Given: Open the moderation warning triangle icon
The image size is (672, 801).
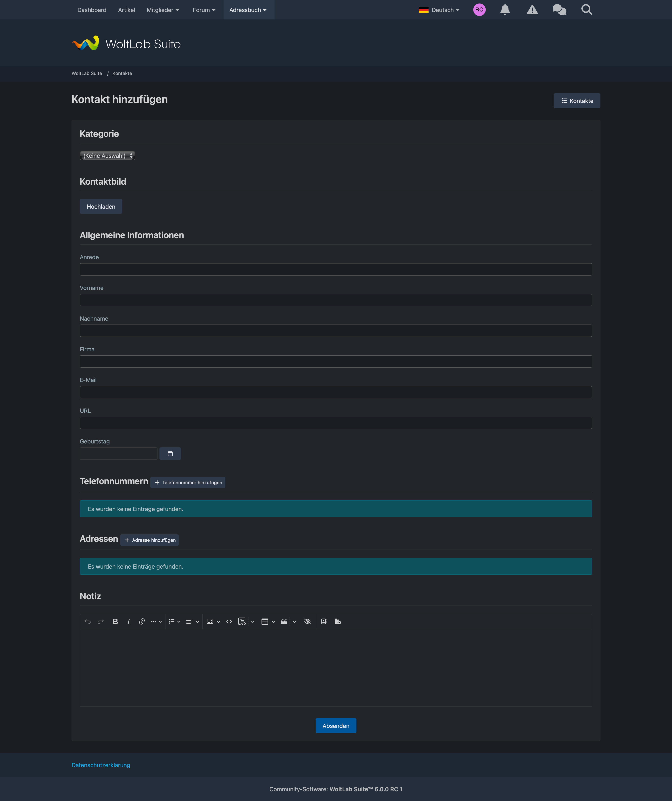Looking at the screenshot, I should click(x=532, y=10).
